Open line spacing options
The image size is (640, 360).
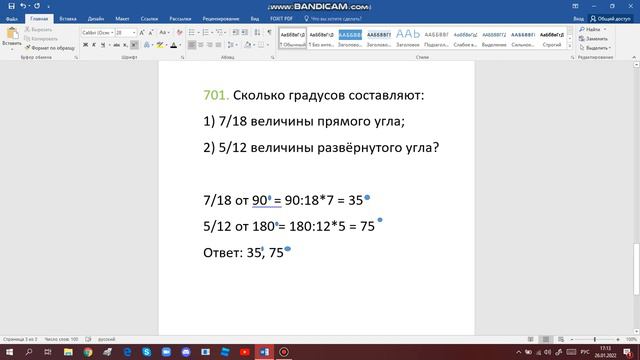tap(231, 45)
